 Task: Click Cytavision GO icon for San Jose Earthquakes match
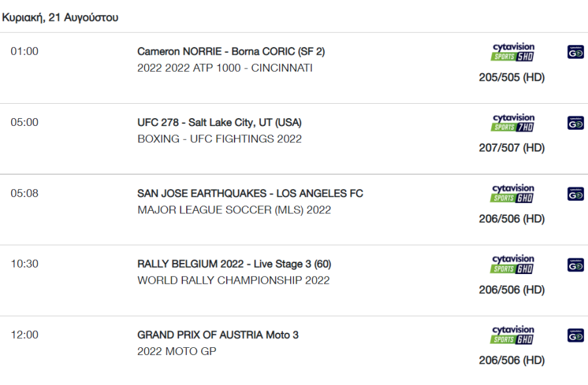(576, 194)
